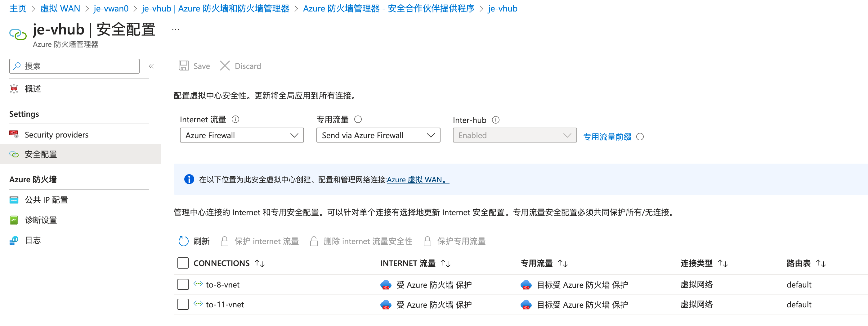Open Azure 虚拟 WAN link in banner
This screenshot has width=868, height=326.
[418, 180]
